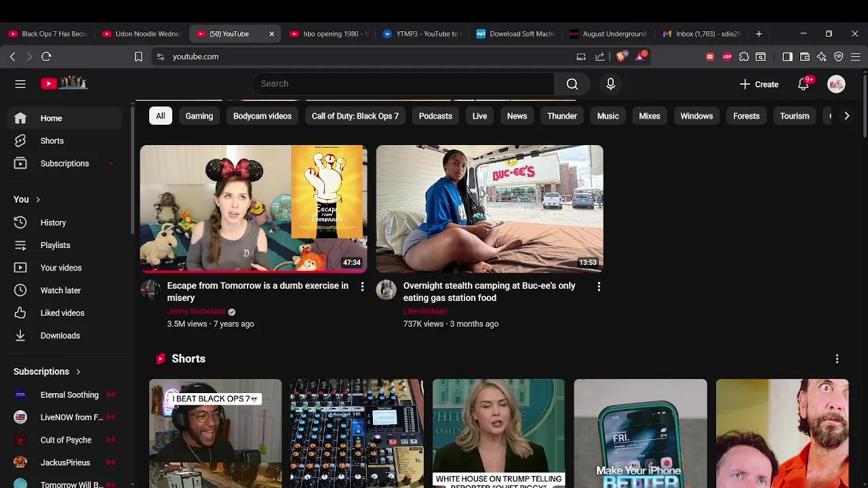Open Your videos in sidebar
868x488 pixels.
tap(66, 268)
